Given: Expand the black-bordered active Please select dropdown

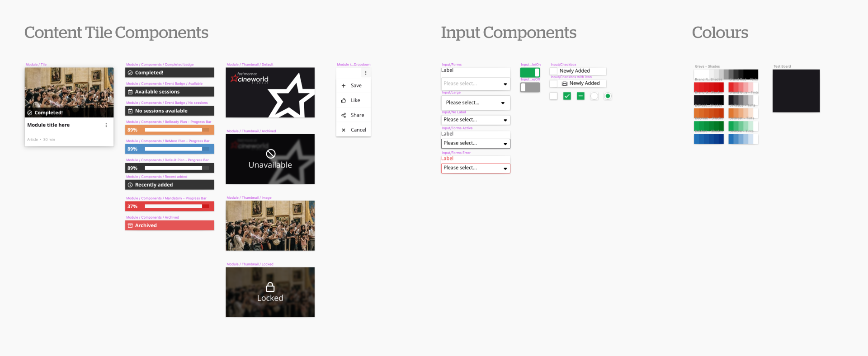Looking at the screenshot, I should tap(475, 143).
